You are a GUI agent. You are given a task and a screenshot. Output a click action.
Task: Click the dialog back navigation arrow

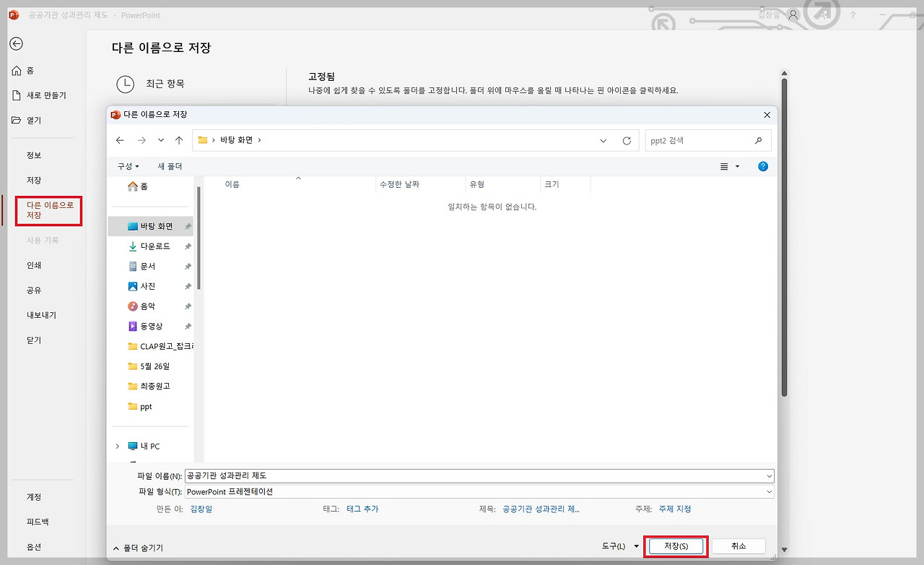tap(120, 140)
